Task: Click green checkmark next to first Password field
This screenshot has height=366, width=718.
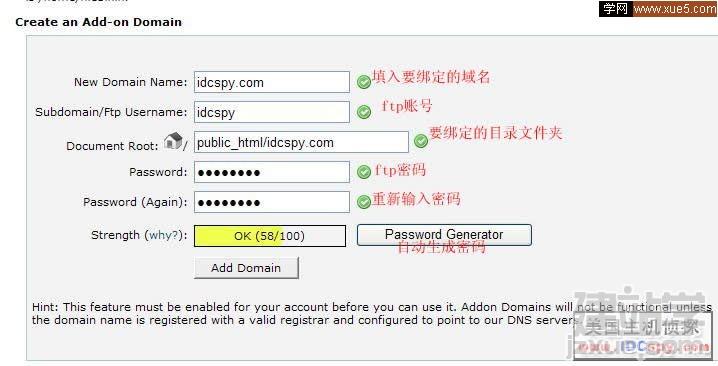Action: click(x=364, y=172)
